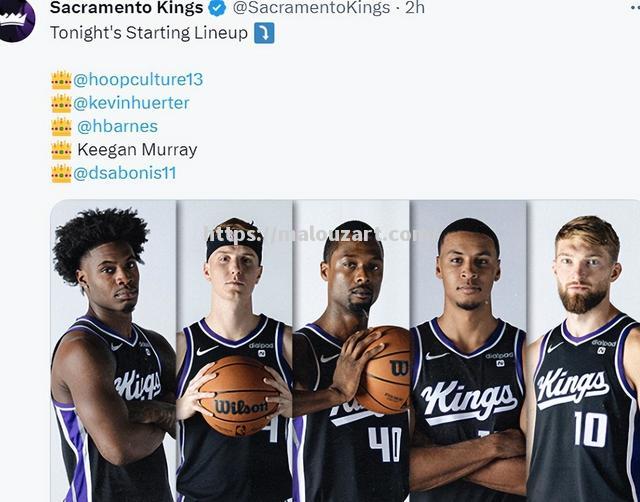This screenshot has width=640, height=502.
Task: Click the blue down-arrow emoji
Action: [264, 33]
